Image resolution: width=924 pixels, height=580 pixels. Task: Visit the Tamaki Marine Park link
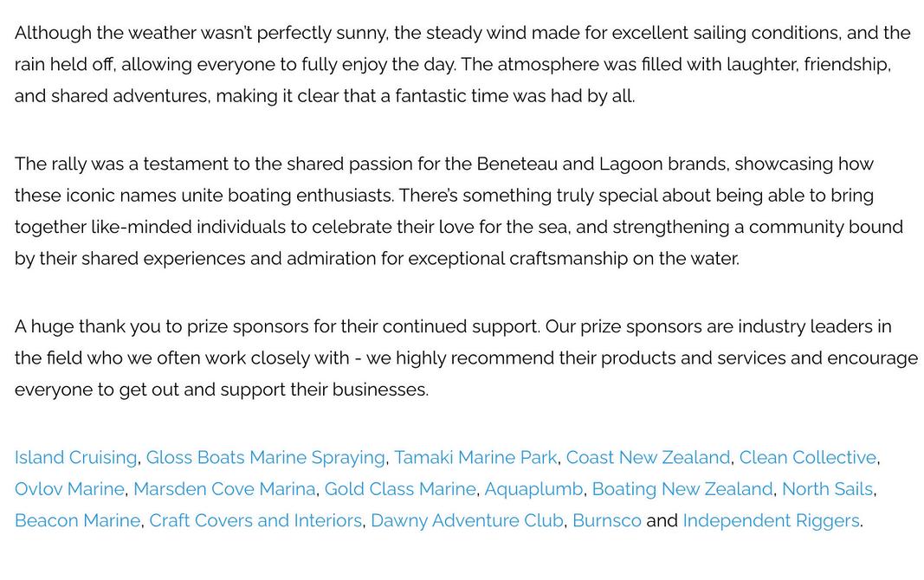(475, 458)
